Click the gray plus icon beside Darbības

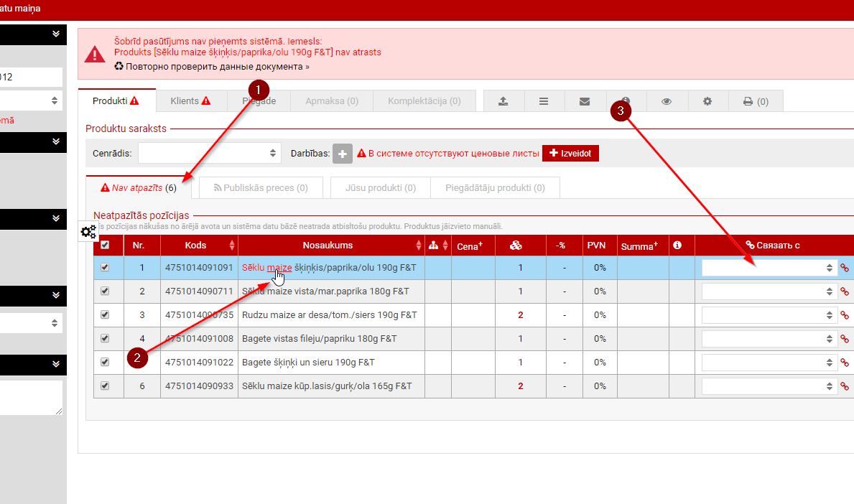343,154
